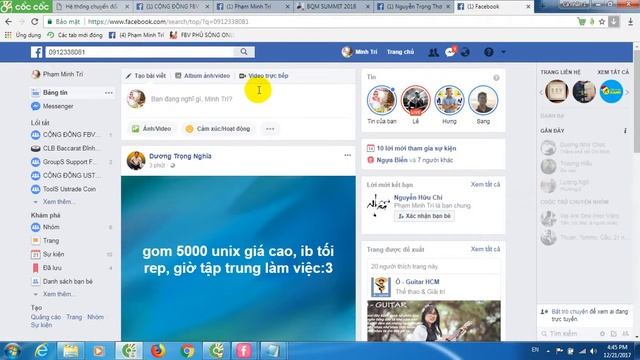640x360 pixels.
Task: Open the Messenger messages icon in top bar
Action: click(450, 52)
